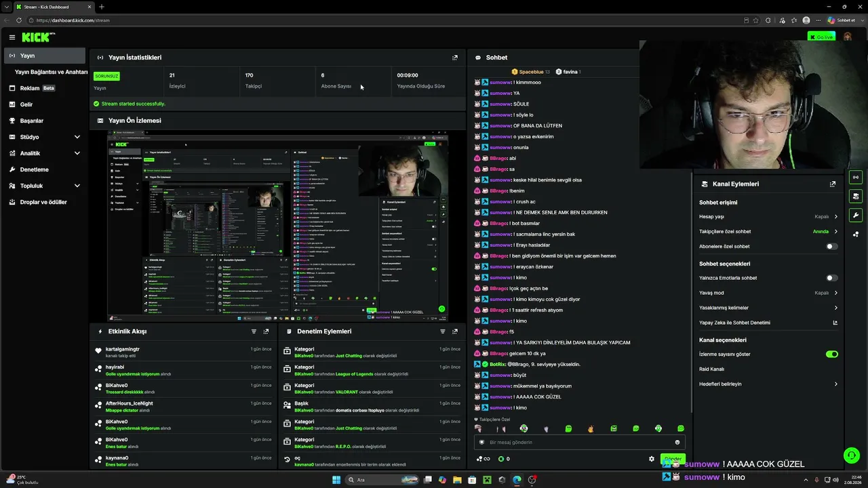
Task: Open the hamburger menu beside the Kick logo
Action: (x=12, y=37)
